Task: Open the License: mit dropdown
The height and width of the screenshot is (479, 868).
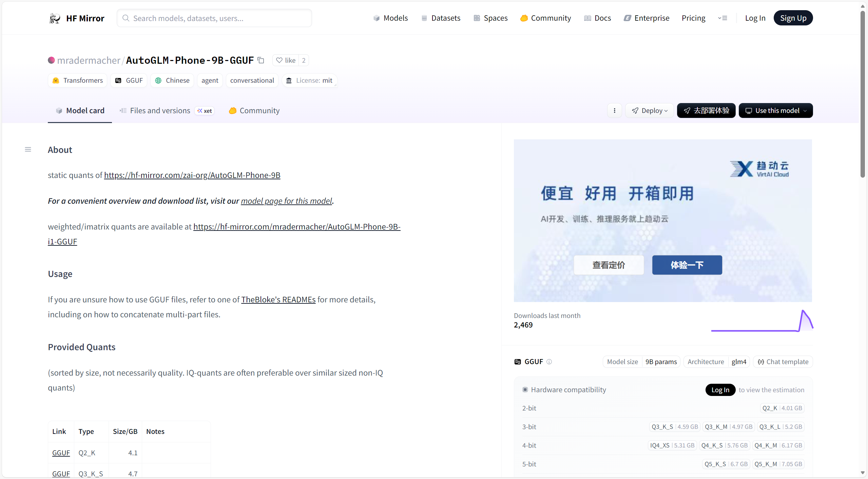Action: coord(309,80)
